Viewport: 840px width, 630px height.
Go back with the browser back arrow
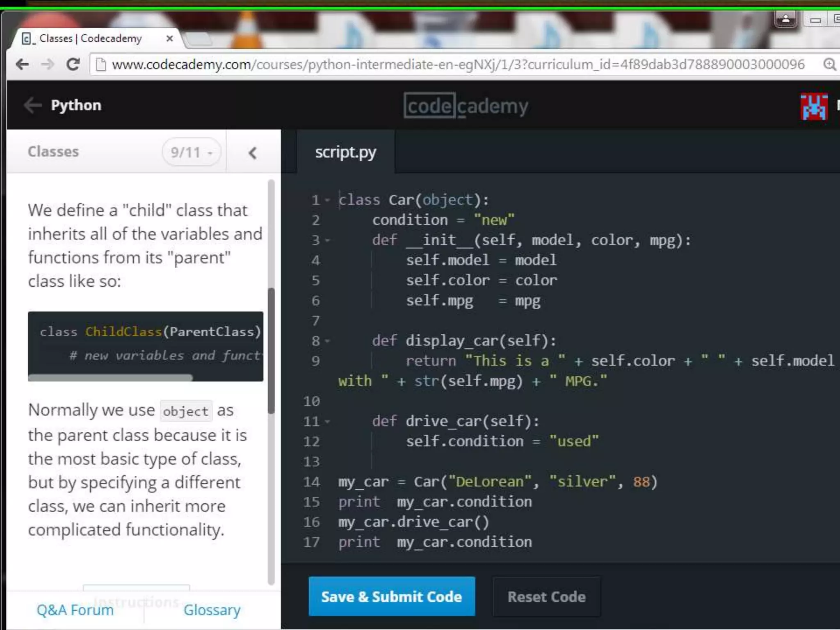[22, 64]
